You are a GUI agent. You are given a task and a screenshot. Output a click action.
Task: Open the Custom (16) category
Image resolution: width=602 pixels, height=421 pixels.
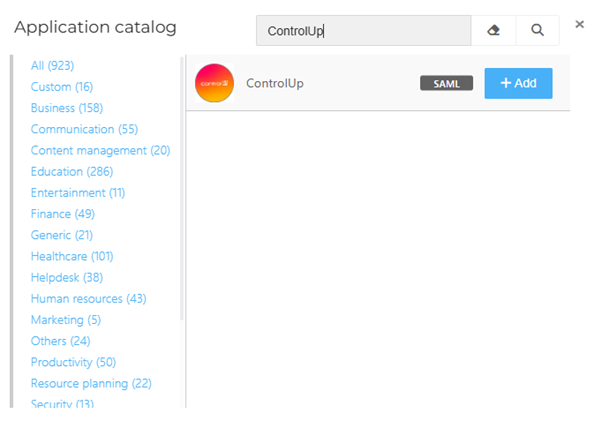pyautogui.click(x=61, y=87)
